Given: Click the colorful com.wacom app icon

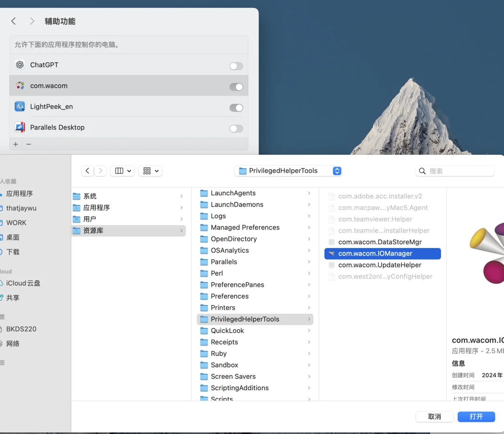Looking at the screenshot, I should point(19,85).
